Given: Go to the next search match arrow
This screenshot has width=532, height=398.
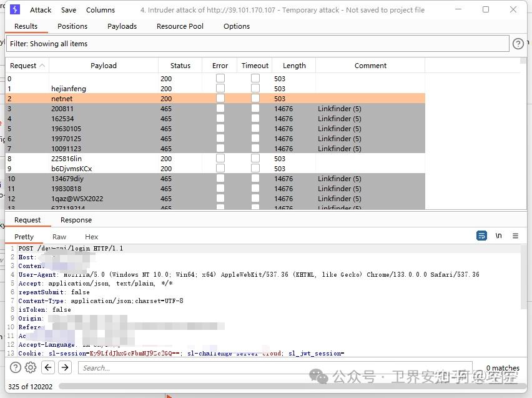Looking at the screenshot, I should pyautogui.click(x=65, y=367).
